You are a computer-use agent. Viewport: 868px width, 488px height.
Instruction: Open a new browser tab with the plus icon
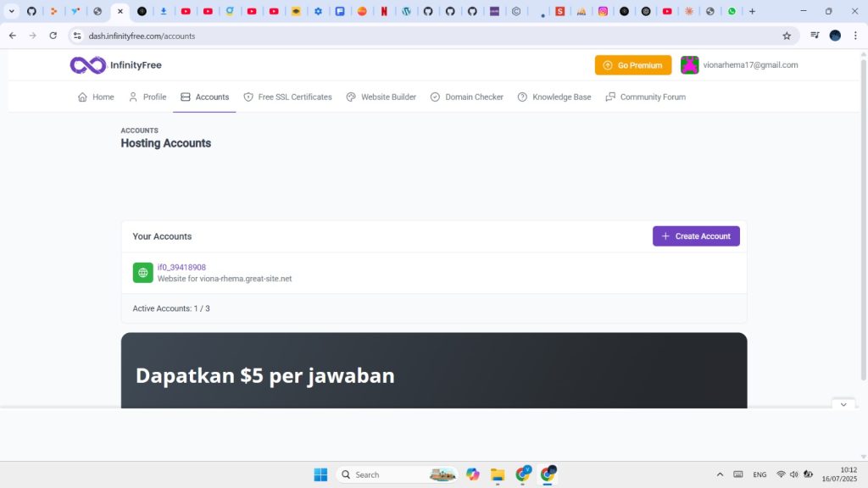point(752,12)
